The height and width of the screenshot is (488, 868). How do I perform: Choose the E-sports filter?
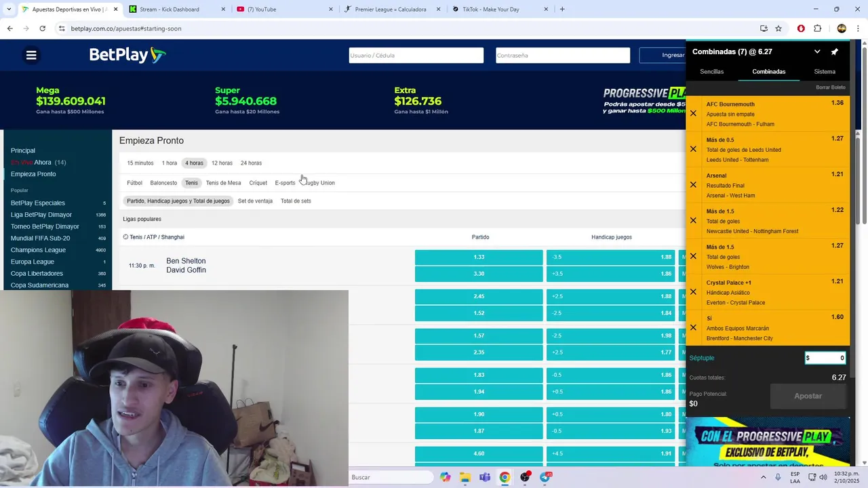[x=285, y=183]
